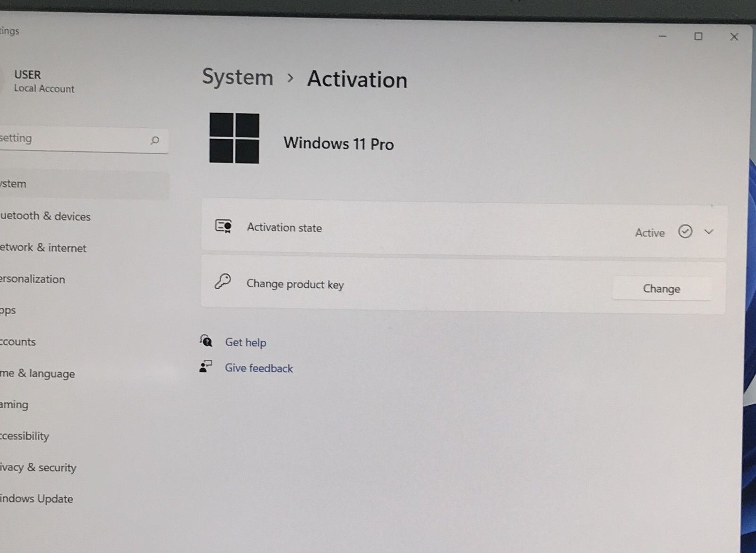Open Gaming settings in sidebar
The height and width of the screenshot is (553, 756).
(14, 405)
